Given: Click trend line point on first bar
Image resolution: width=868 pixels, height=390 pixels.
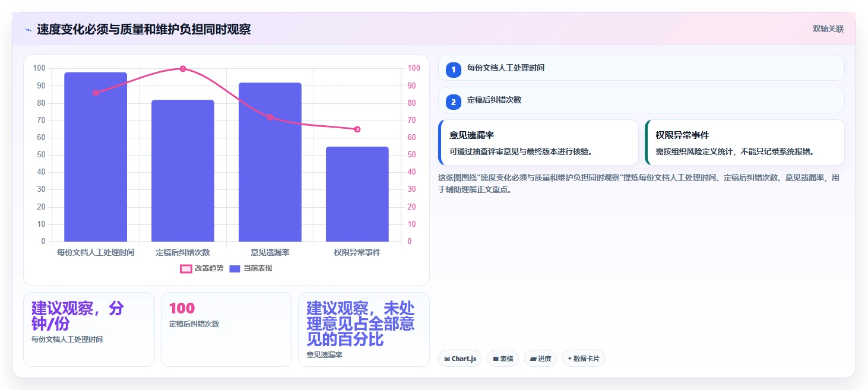Looking at the screenshot, I should point(96,93).
